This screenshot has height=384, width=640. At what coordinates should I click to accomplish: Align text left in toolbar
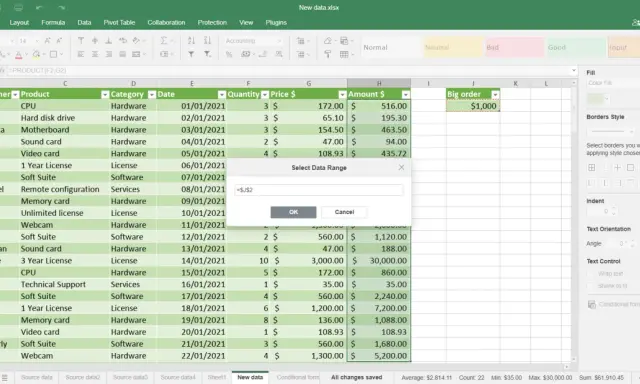[81, 54]
